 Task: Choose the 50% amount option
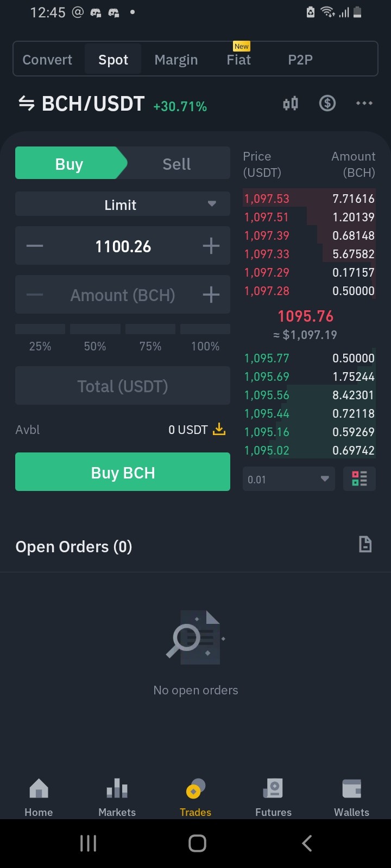click(x=95, y=340)
